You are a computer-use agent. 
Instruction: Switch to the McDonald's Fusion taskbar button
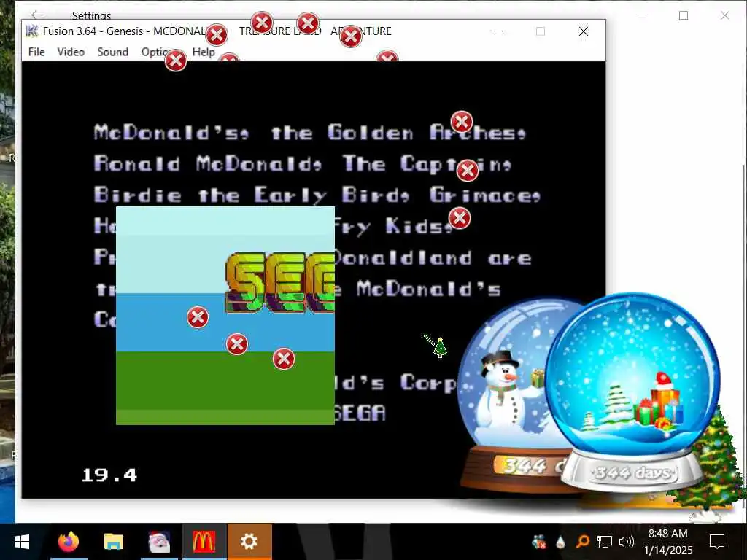204,542
